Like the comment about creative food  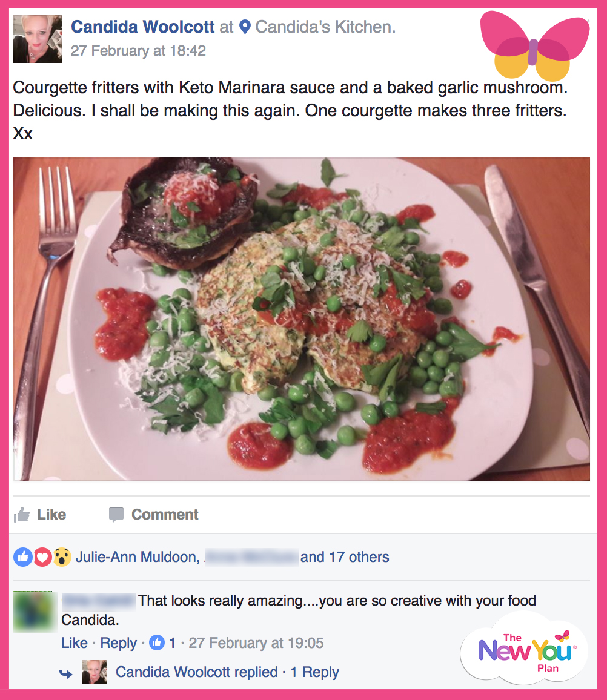pos(75,643)
